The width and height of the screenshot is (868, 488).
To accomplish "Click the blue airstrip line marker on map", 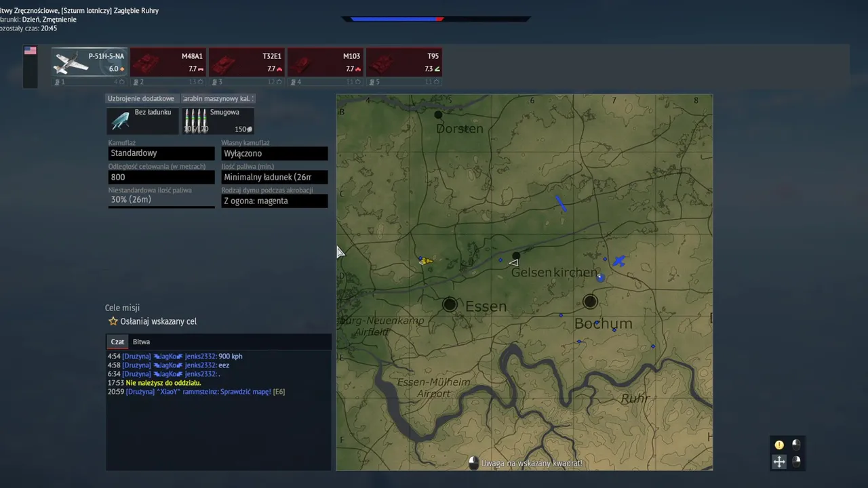I will (561, 203).
